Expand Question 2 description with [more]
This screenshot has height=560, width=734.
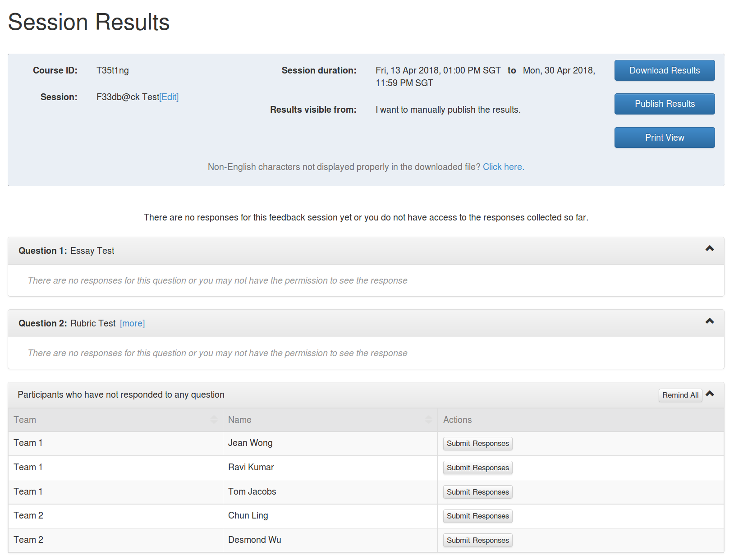click(132, 323)
